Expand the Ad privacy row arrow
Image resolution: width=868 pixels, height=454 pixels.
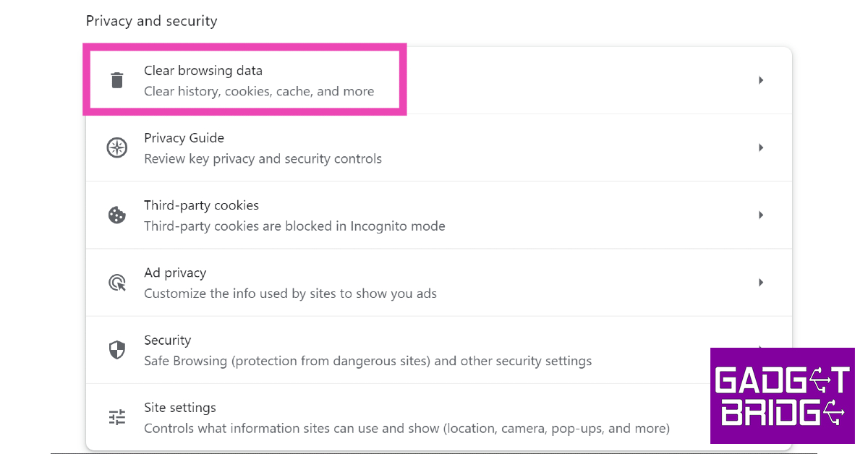point(761,283)
